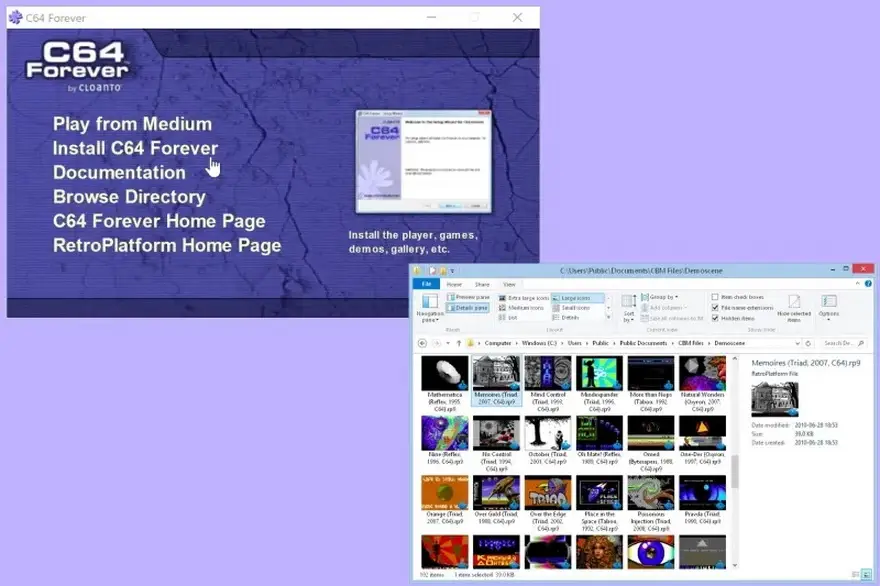Click CBM Files in the address breadcrumb
Image resolution: width=880 pixels, height=586 pixels.
click(690, 343)
